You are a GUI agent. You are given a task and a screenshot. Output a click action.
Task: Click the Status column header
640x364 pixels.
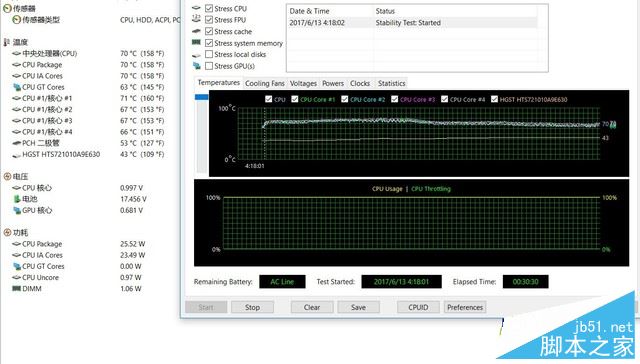[x=385, y=11]
